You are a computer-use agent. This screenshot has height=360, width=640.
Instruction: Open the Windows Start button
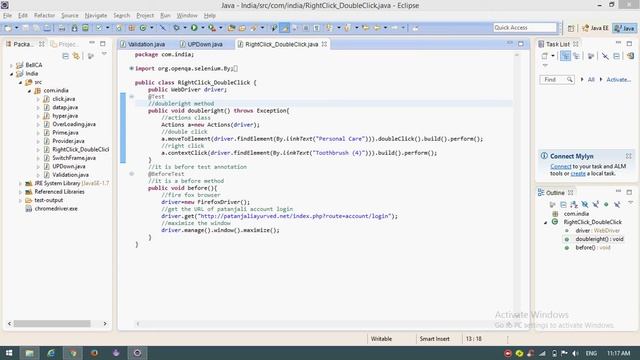pos(9,353)
